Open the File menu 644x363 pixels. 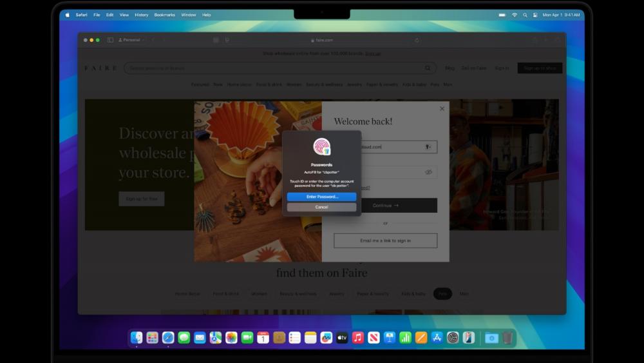coord(97,15)
